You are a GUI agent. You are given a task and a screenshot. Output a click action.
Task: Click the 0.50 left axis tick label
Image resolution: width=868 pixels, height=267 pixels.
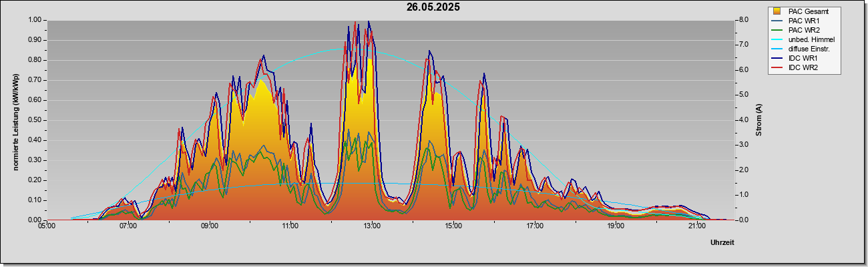click(x=35, y=120)
